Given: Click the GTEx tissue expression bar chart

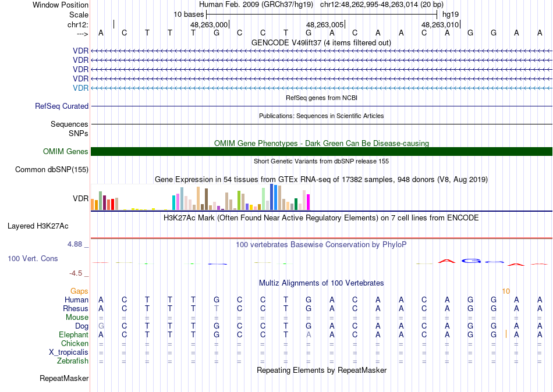Looking at the screenshot, I should tap(200, 197).
